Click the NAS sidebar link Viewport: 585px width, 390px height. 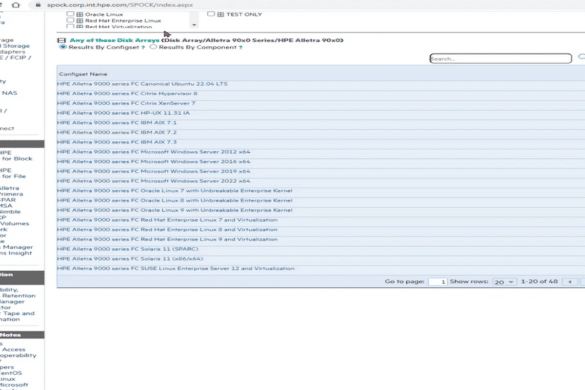[x=10, y=93]
